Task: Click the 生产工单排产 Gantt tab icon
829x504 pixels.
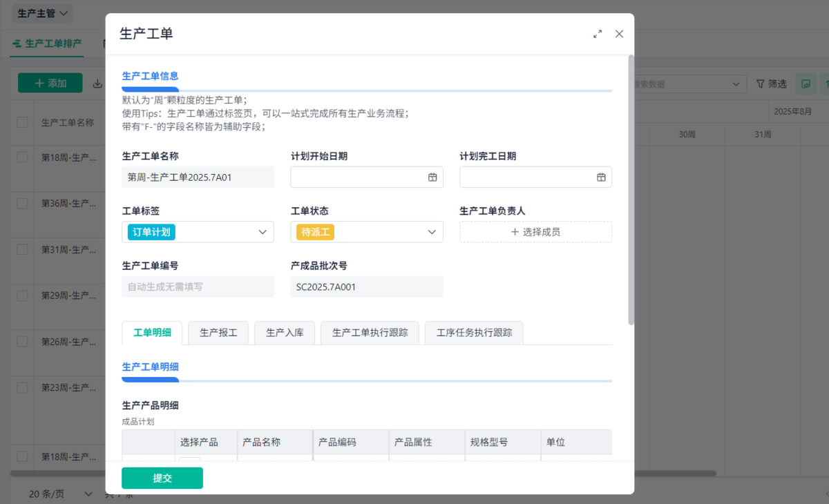Action: pyautogui.click(x=17, y=43)
